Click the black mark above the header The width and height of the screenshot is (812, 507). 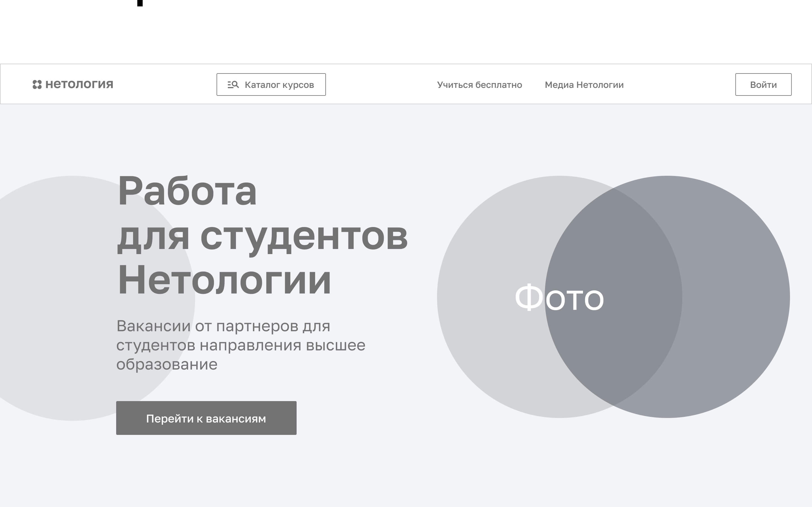[x=140, y=3]
